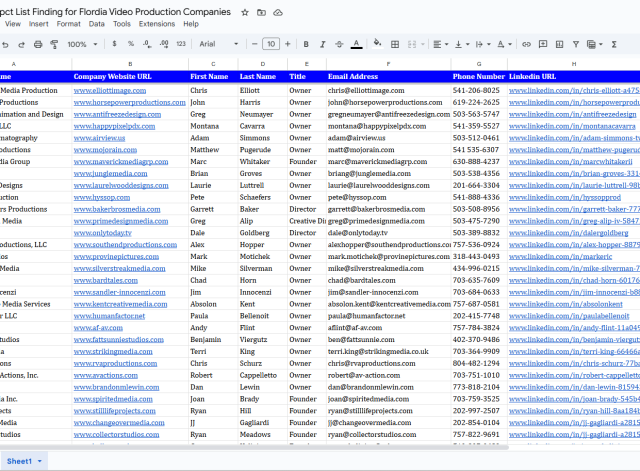Open the Tools menu
Screen dimensions: 640x471
tap(122, 24)
